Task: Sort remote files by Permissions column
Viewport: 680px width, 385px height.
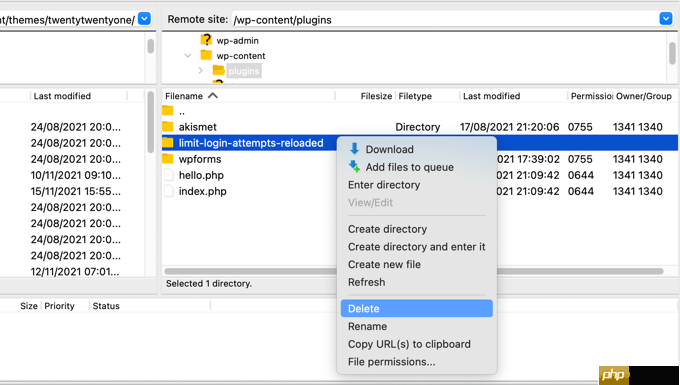Action: pos(591,96)
